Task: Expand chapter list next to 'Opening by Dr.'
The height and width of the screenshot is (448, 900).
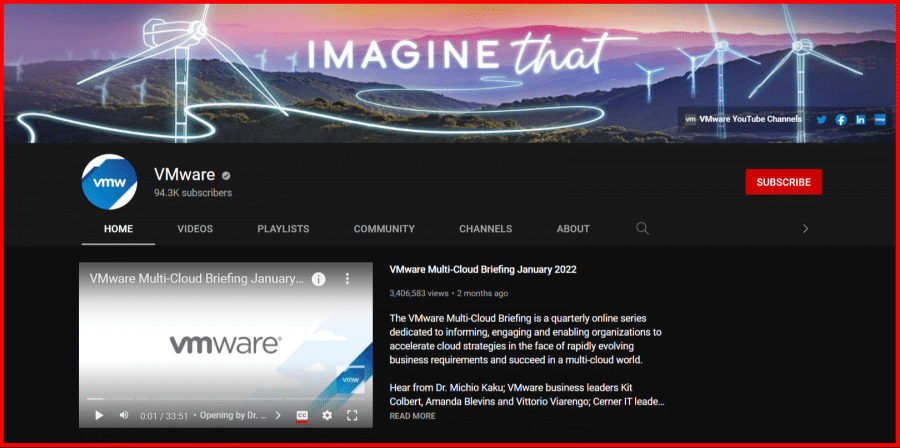Action: pos(278,415)
